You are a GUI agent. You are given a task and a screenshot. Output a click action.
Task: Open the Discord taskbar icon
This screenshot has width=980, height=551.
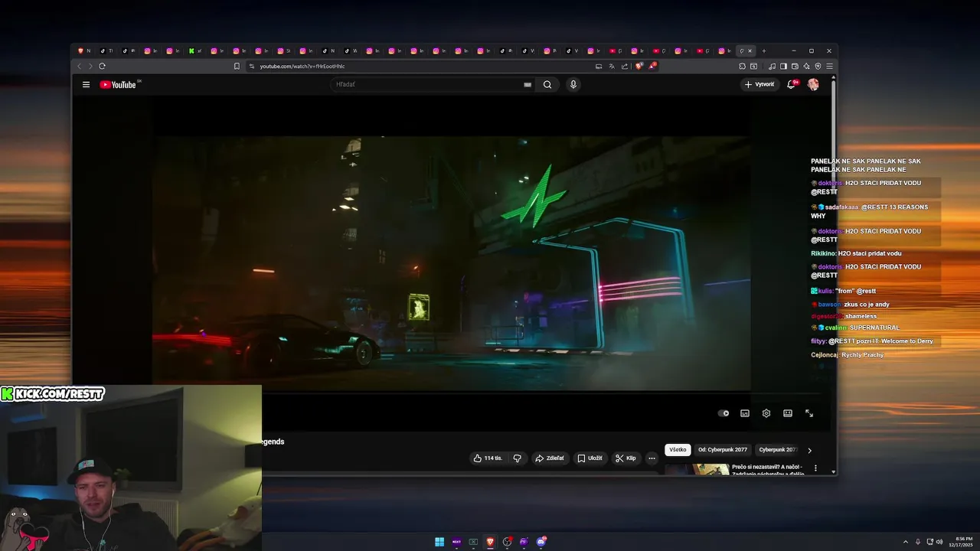pos(541,542)
